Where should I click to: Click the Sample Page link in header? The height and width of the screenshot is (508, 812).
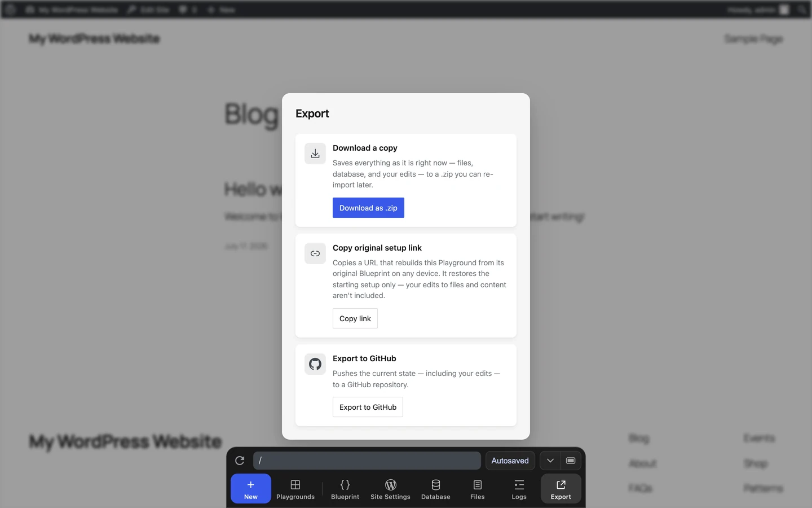(753, 39)
